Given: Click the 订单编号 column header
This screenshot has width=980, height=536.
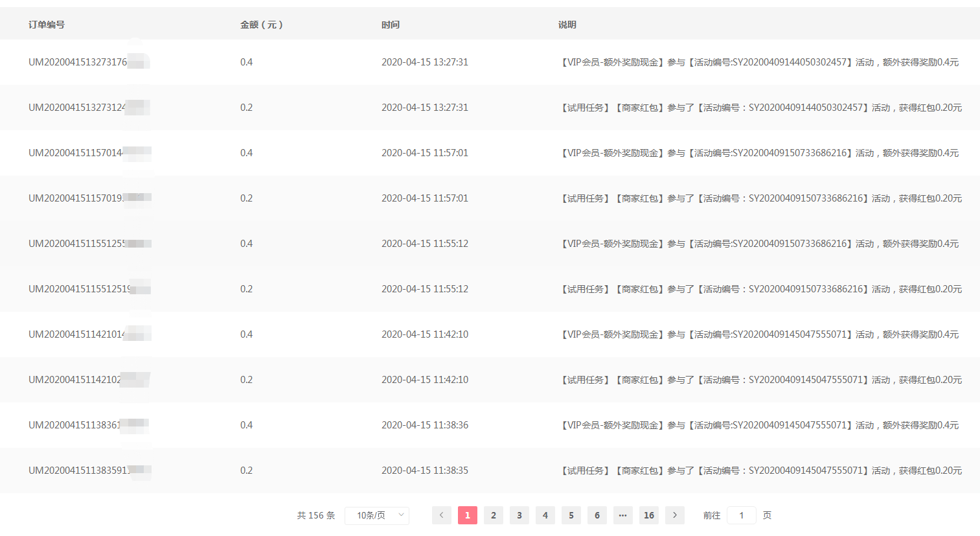Looking at the screenshot, I should coord(47,25).
